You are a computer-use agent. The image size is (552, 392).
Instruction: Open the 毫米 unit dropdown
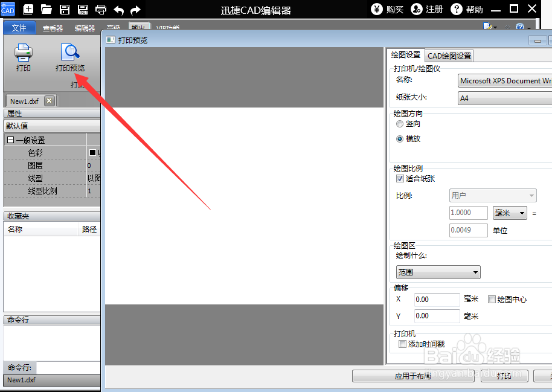click(510, 213)
